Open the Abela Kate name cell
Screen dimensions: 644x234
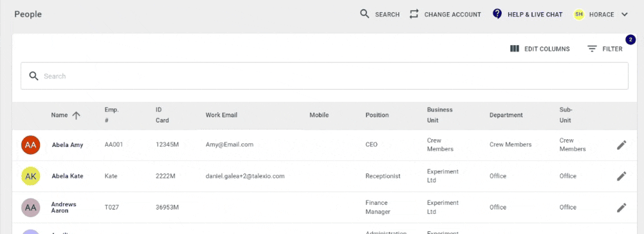[x=68, y=176]
